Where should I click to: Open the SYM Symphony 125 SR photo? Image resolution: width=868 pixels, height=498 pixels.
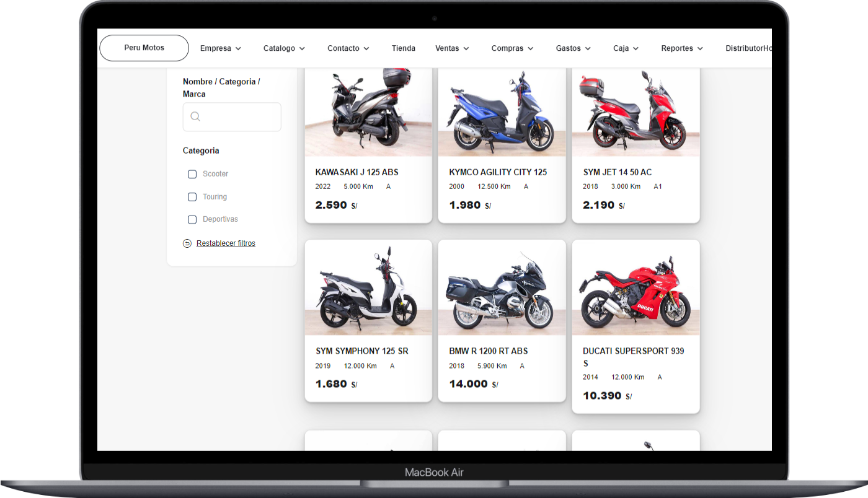tap(368, 288)
